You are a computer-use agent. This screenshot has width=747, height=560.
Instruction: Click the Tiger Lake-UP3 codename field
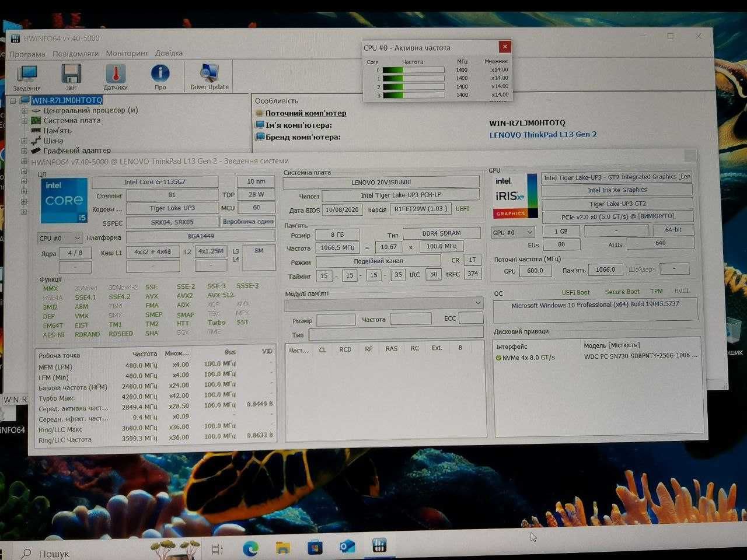click(x=172, y=208)
